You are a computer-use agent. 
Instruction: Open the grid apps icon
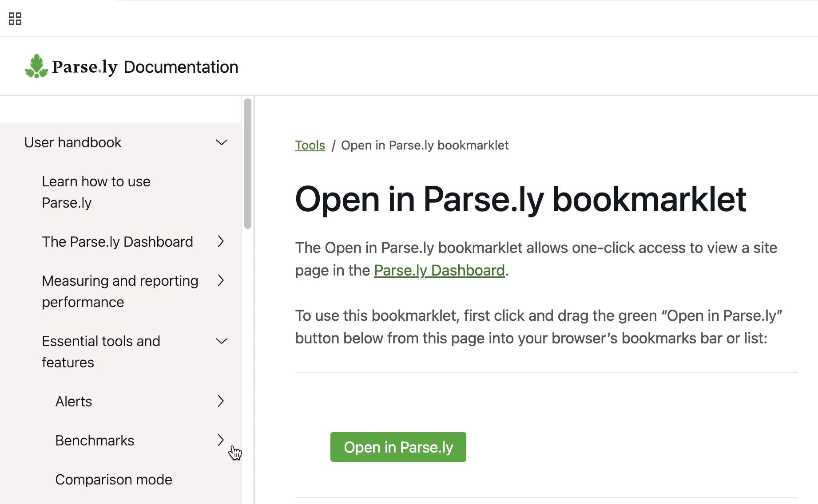click(x=15, y=19)
